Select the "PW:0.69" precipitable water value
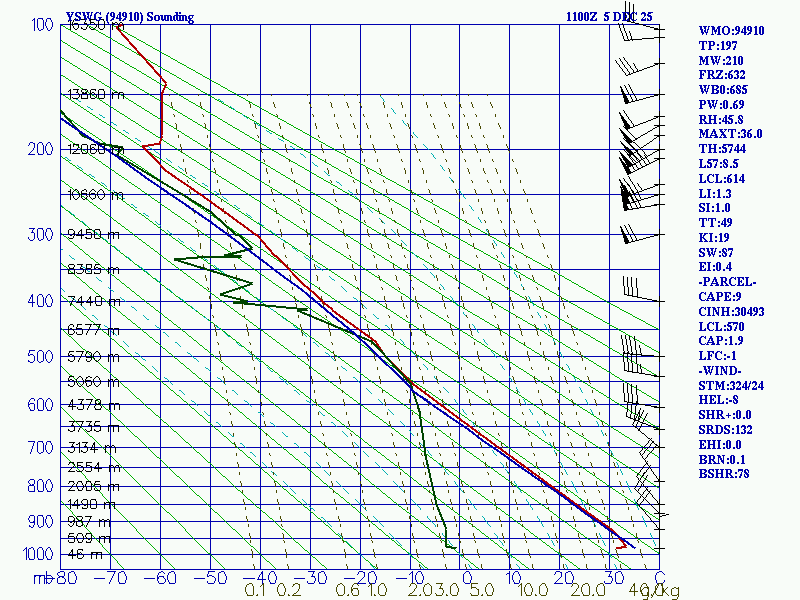 [721, 105]
